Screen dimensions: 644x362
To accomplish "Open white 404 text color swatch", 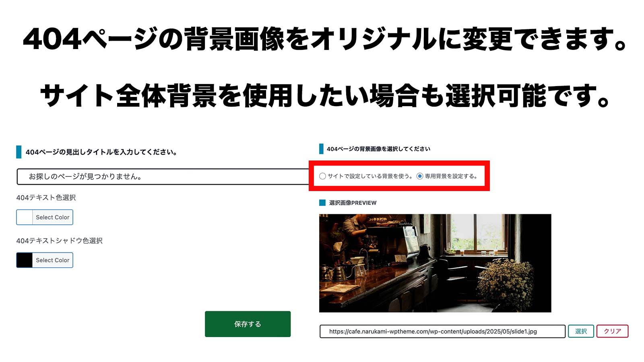I will click(x=25, y=217).
